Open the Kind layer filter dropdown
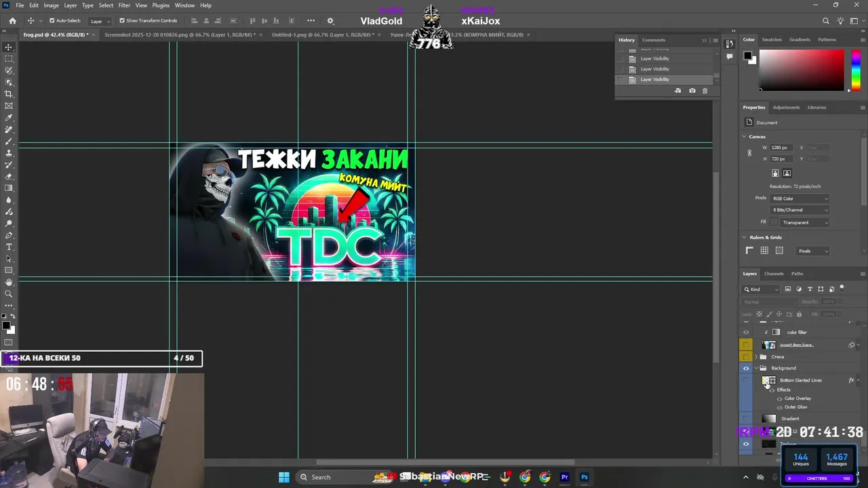The height and width of the screenshot is (488, 868). [762, 289]
